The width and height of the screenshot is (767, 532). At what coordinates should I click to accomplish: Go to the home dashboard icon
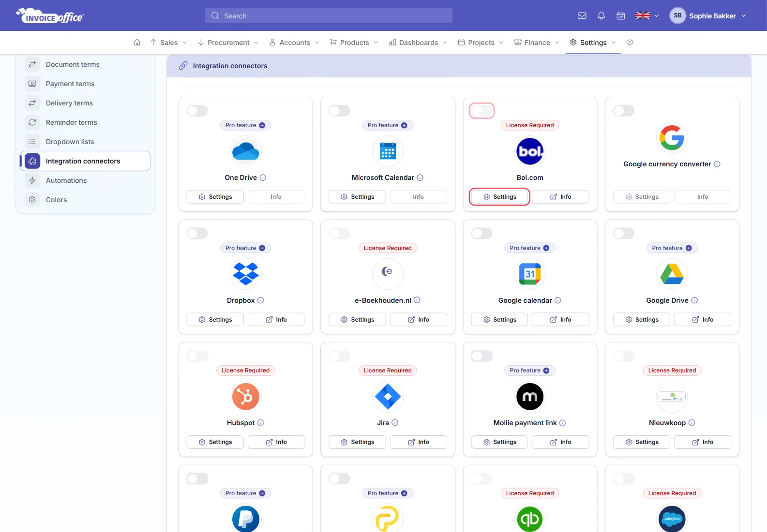coord(137,43)
